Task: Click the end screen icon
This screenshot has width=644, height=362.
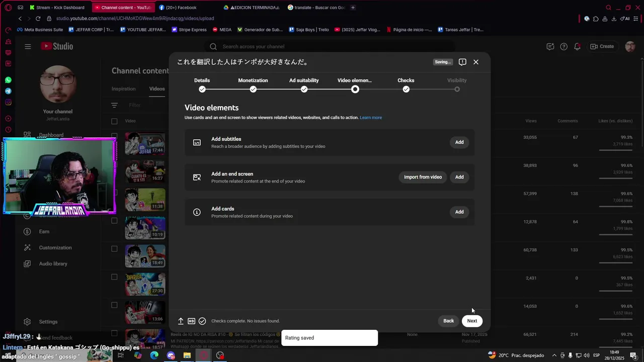Action: pyautogui.click(x=197, y=177)
